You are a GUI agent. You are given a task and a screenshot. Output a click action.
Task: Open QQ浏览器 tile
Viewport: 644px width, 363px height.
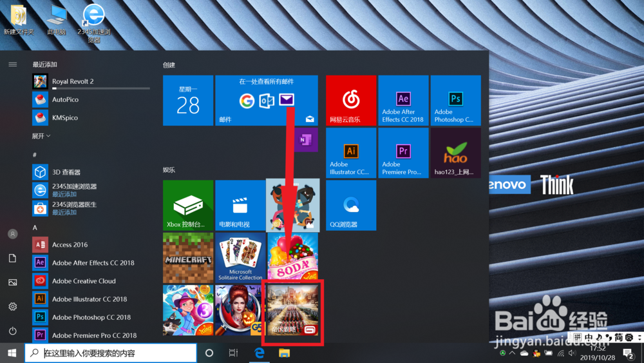click(351, 205)
